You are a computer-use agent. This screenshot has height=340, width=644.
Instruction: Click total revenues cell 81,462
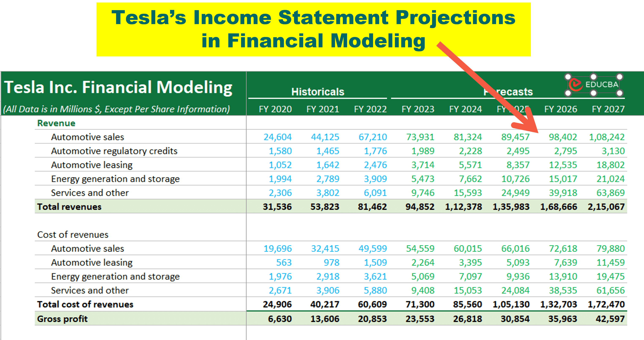click(372, 207)
